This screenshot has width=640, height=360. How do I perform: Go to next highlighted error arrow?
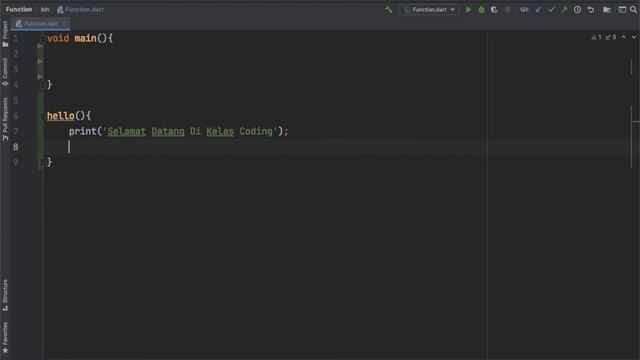pyautogui.click(x=633, y=37)
